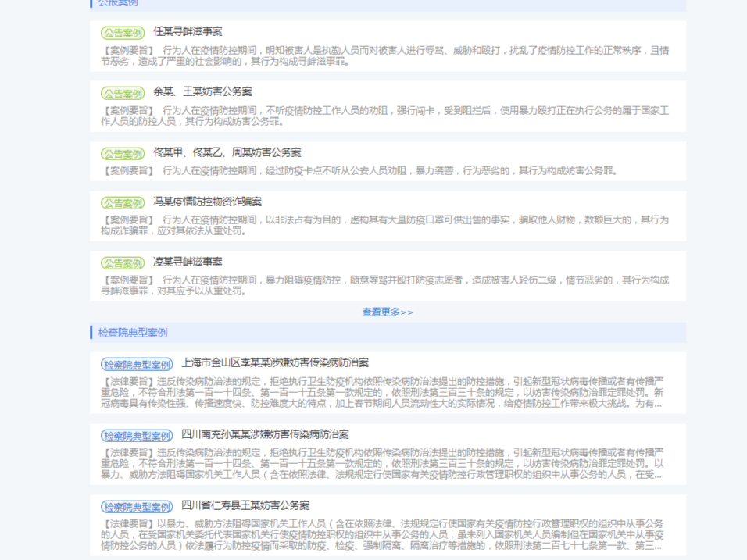
Task: Click 检察院典型案例 tag beside 四川南充 case
Action: coord(137,436)
